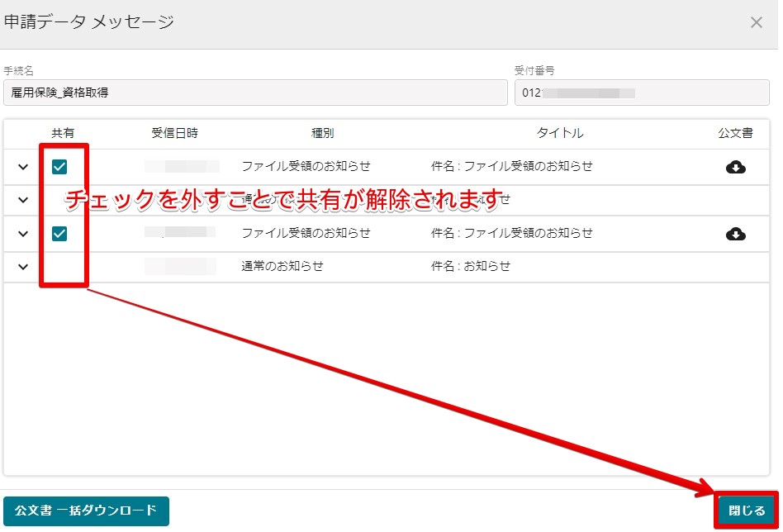Download the first ファイル受領のお知らせ row's 公文書 cloud icon
The height and width of the screenshot is (532, 783).
click(x=736, y=167)
